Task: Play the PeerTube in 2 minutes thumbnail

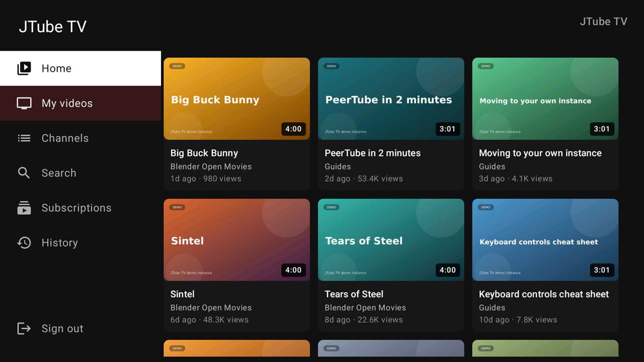Action: tap(391, 99)
